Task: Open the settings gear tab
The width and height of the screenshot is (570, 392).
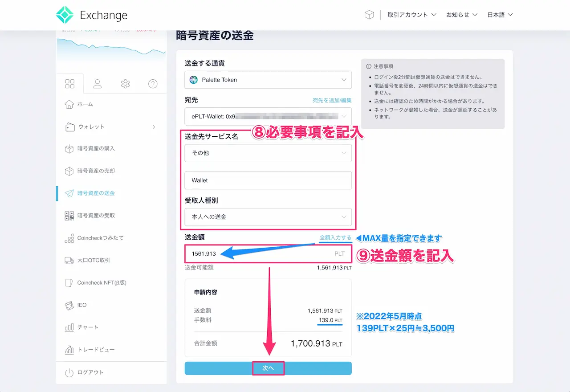Action: pos(125,84)
